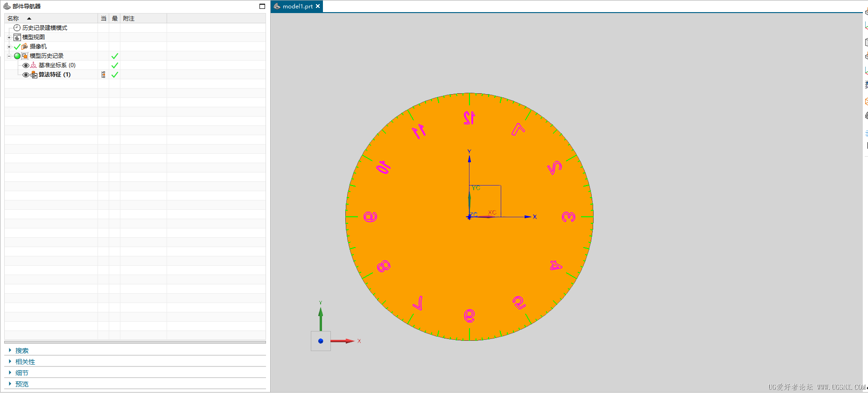
Task: Click the clock icon beside 历史记录建模模式
Action: click(17, 28)
